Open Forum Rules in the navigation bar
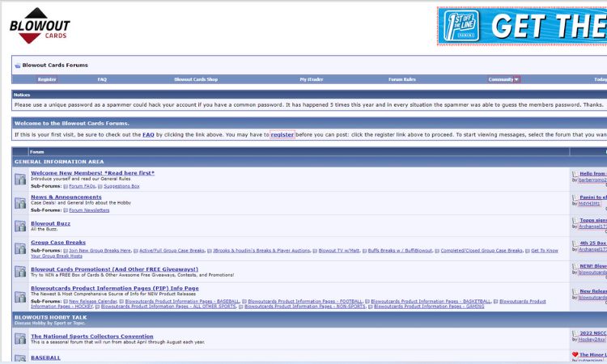The height and width of the screenshot is (364, 607). 401,79
